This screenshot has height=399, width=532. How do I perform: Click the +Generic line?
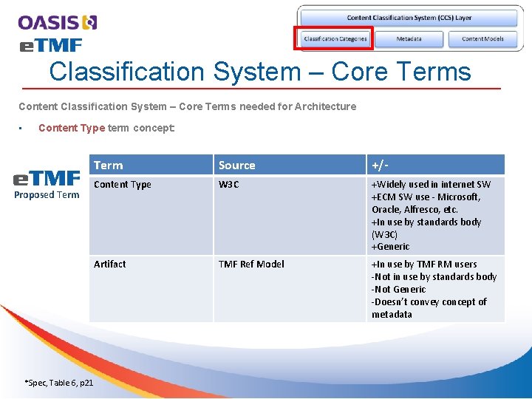click(391, 247)
